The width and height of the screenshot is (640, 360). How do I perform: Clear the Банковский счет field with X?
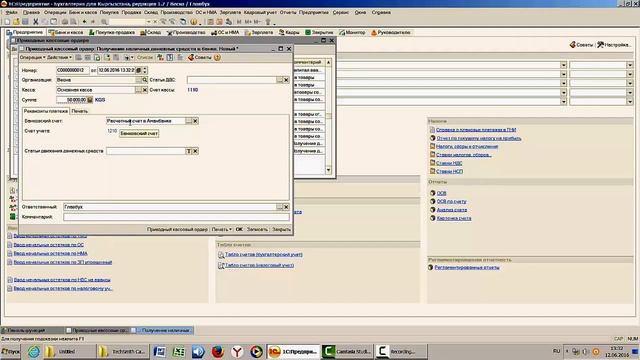(195, 121)
